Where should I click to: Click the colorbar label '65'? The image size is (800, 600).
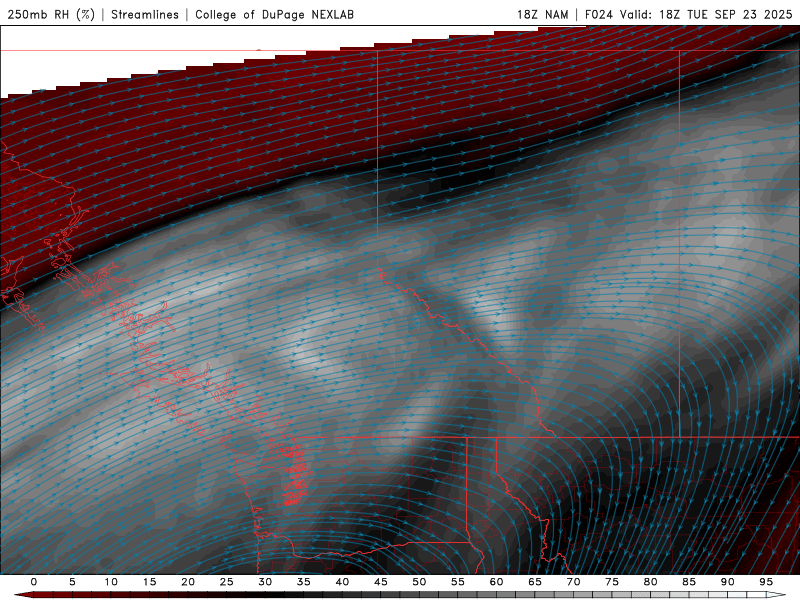(535, 582)
